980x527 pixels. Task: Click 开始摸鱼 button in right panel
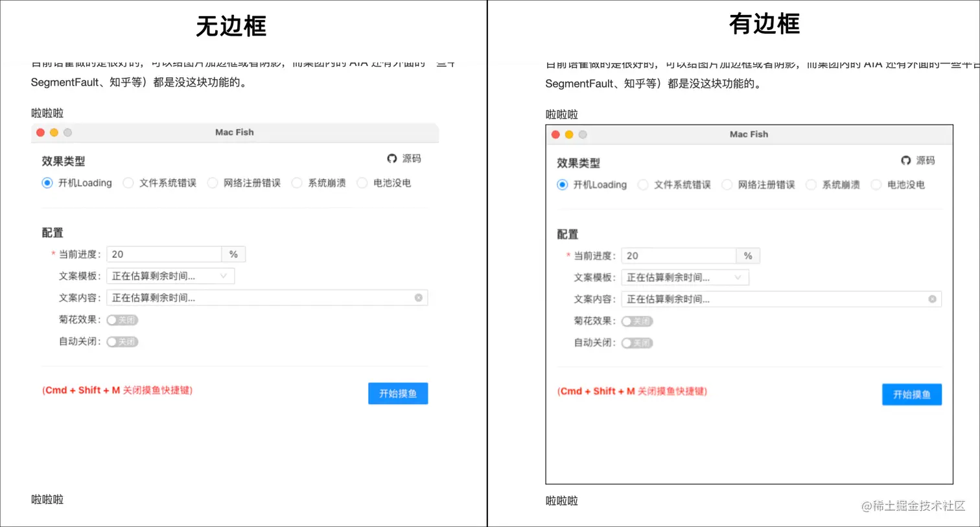pos(912,395)
